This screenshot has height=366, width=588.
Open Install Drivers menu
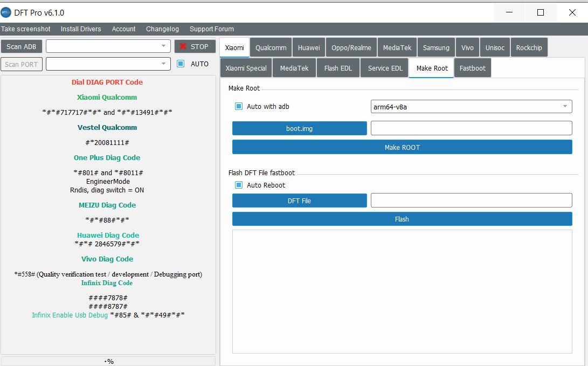[81, 29]
